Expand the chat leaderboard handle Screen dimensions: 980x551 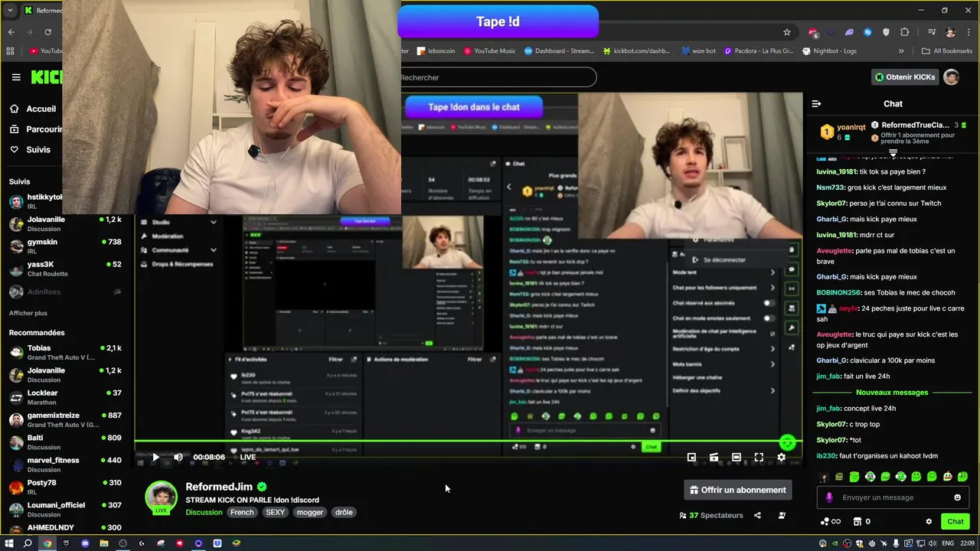[893, 153]
